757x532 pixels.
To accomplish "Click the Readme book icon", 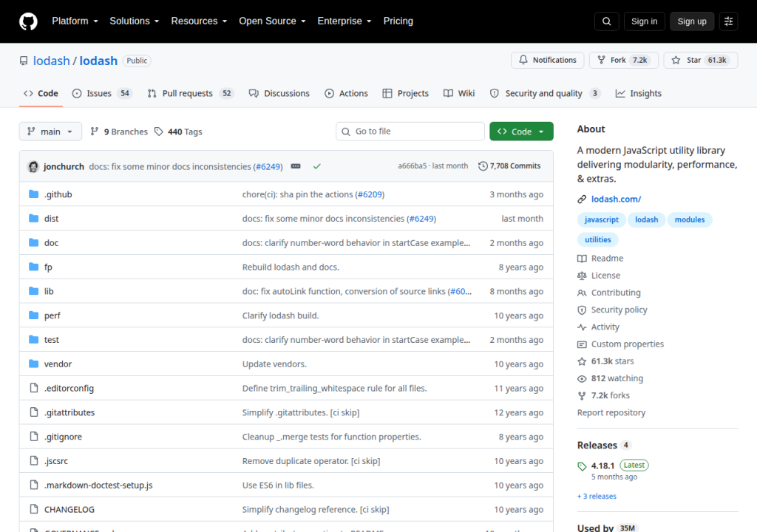I will pos(582,259).
